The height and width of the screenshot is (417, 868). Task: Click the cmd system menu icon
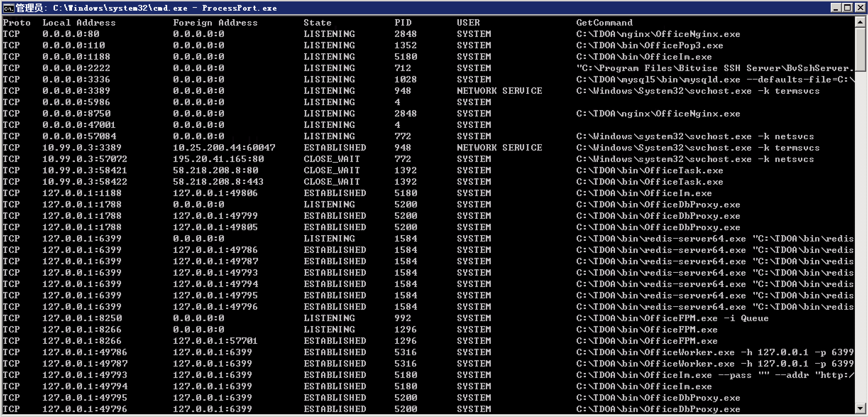coord(9,8)
